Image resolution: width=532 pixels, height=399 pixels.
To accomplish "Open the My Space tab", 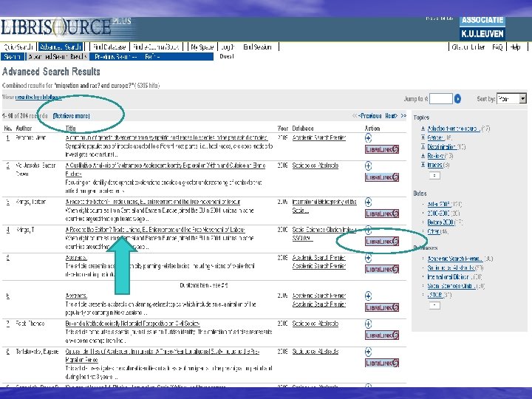I will point(202,47).
